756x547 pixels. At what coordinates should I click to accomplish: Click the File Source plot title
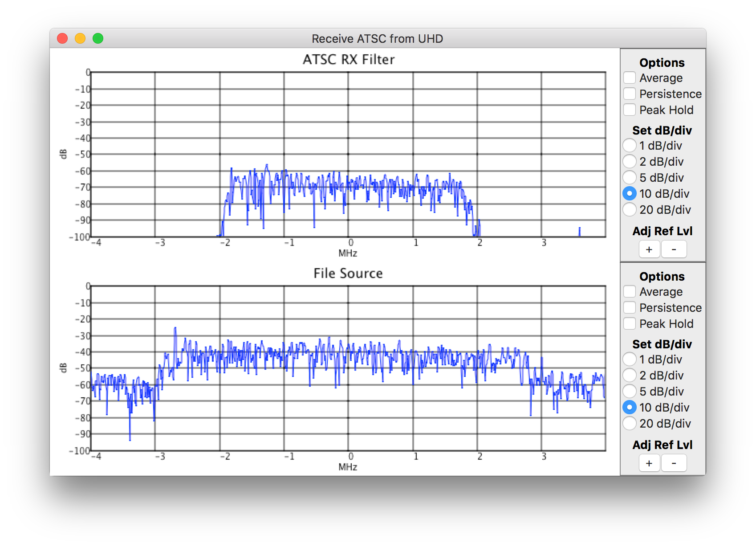(x=348, y=273)
